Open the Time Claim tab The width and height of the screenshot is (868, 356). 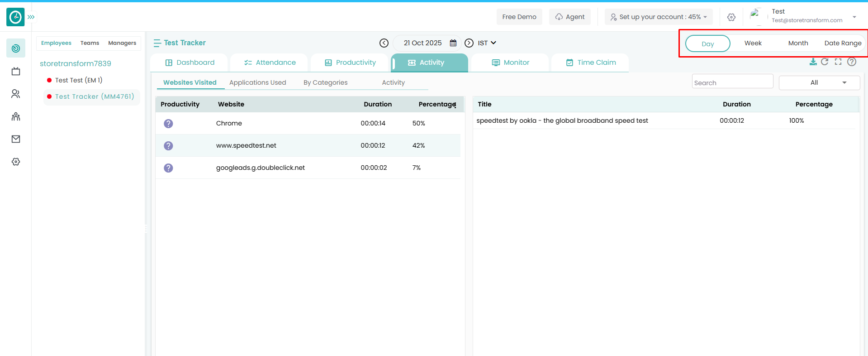[x=590, y=63]
